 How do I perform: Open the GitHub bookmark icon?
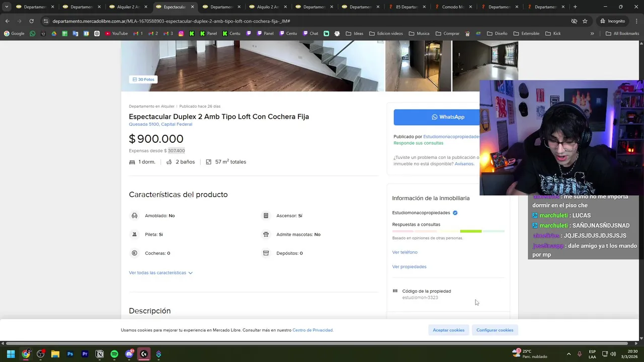click(337, 34)
